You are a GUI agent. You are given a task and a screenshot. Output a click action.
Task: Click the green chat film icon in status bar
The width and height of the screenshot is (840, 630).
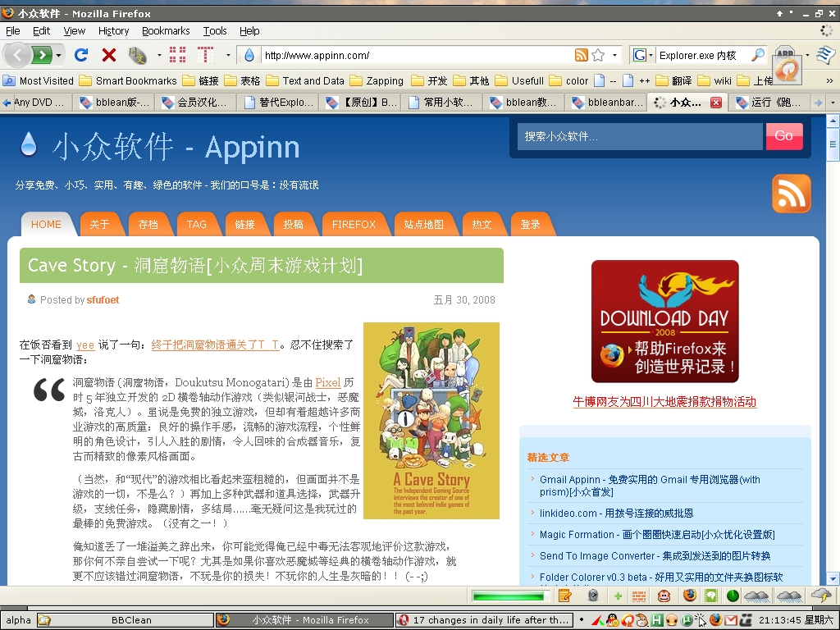711,596
